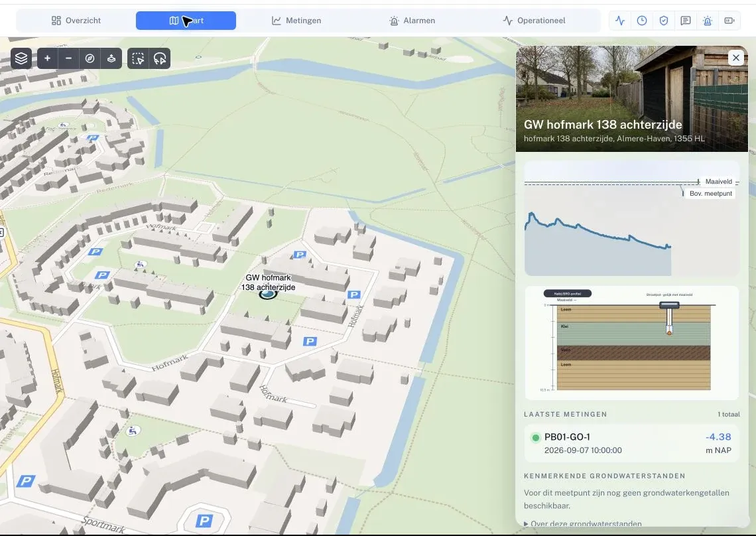Screen dimensions: 756x536
Task: Click parking icon next to marker, upper
Action: (x=300, y=254)
